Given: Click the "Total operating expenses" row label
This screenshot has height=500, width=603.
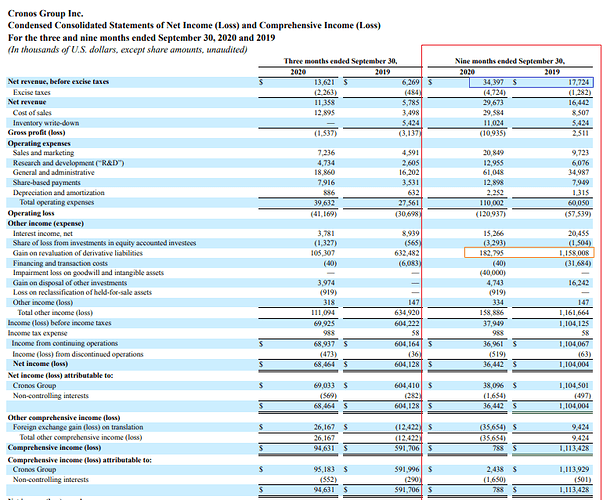Looking at the screenshot, I should (x=57, y=202).
